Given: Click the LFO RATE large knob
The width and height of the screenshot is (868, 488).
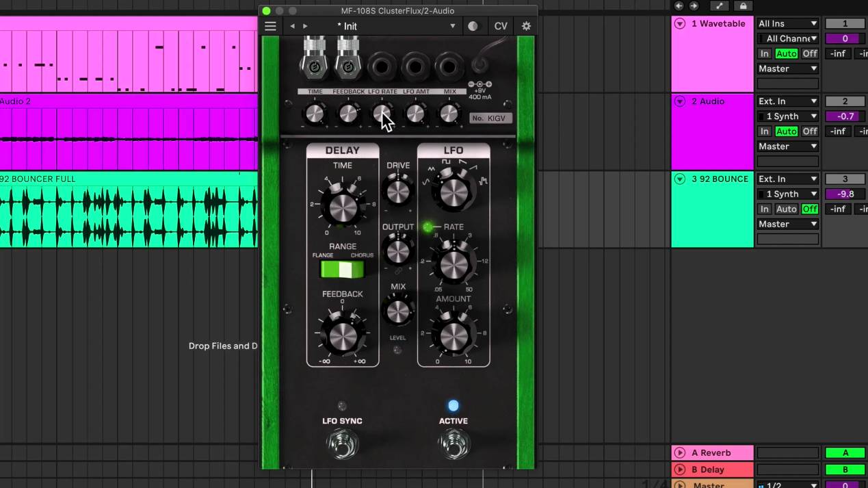Looking at the screenshot, I should pos(453,265).
